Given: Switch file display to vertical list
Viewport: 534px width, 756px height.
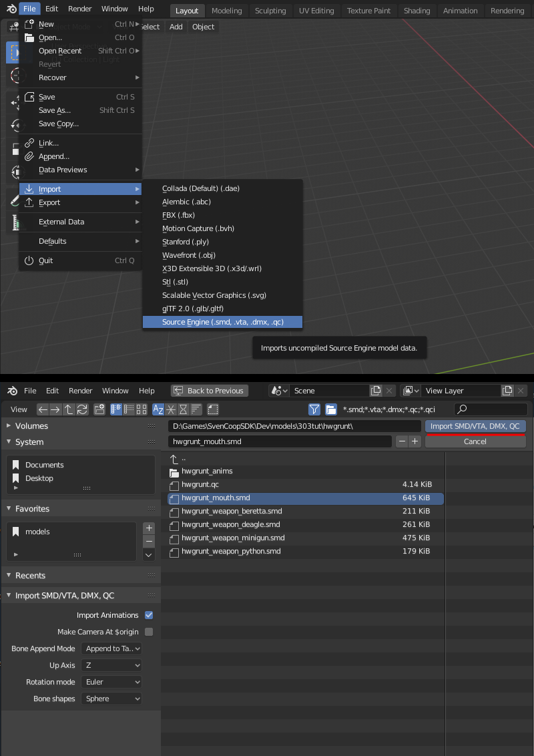Looking at the screenshot, I should (116, 409).
